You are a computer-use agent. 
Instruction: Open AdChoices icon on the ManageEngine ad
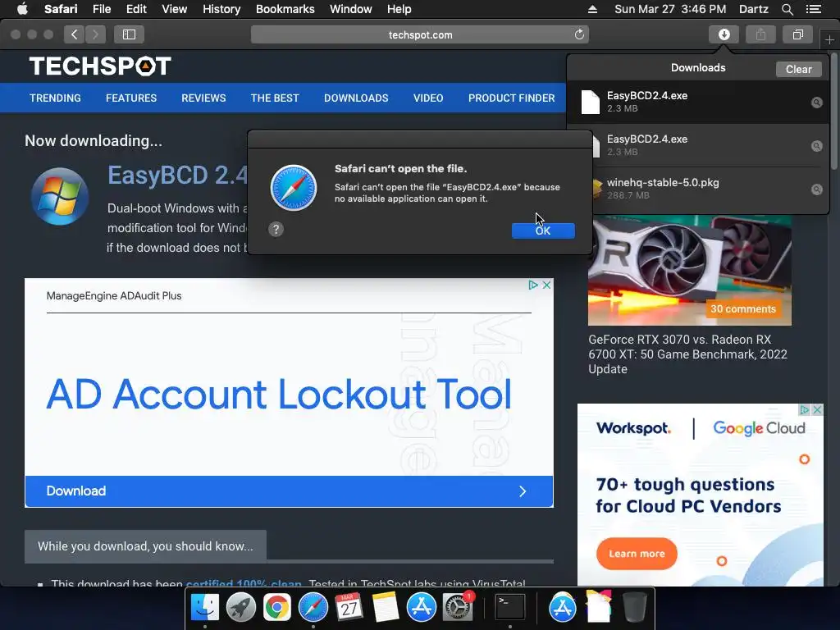point(533,285)
